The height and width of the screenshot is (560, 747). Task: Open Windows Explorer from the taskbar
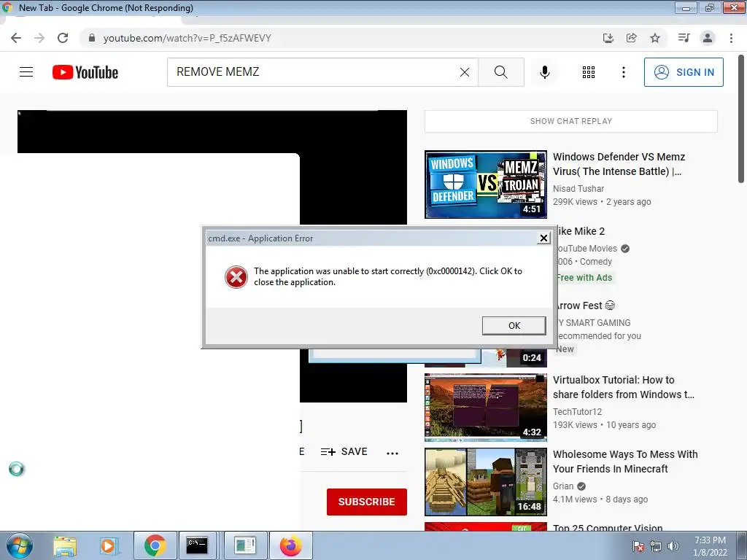click(x=65, y=545)
